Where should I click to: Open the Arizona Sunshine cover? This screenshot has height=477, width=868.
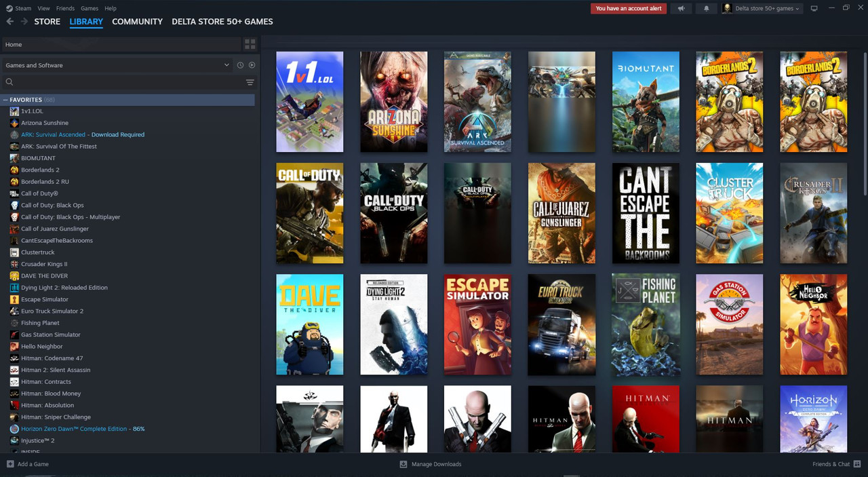point(394,102)
